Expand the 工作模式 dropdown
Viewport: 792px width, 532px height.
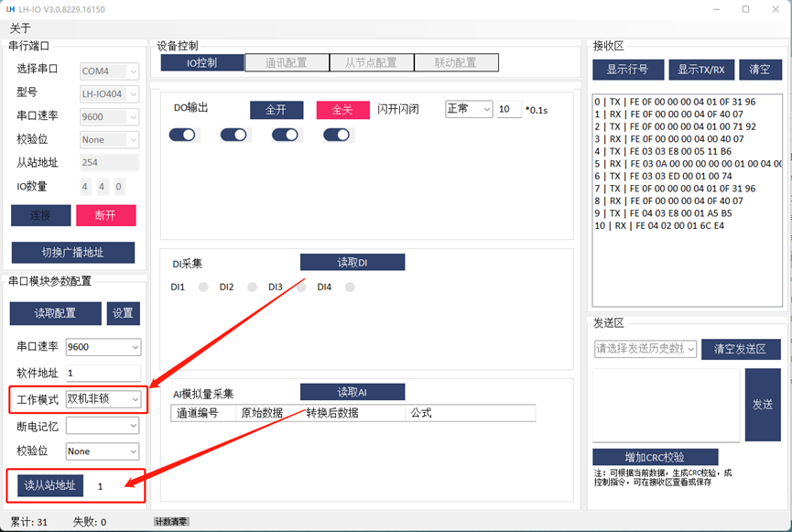tap(103, 399)
